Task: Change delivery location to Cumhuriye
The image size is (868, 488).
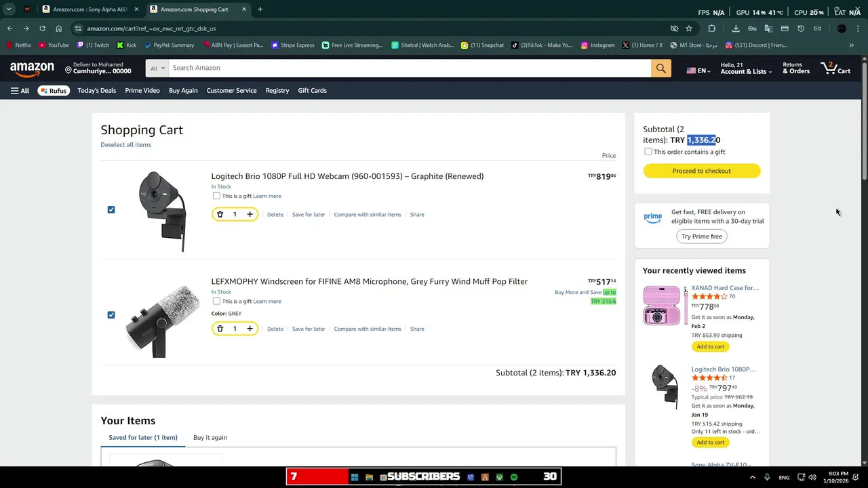Action: (x=98, y=68)
